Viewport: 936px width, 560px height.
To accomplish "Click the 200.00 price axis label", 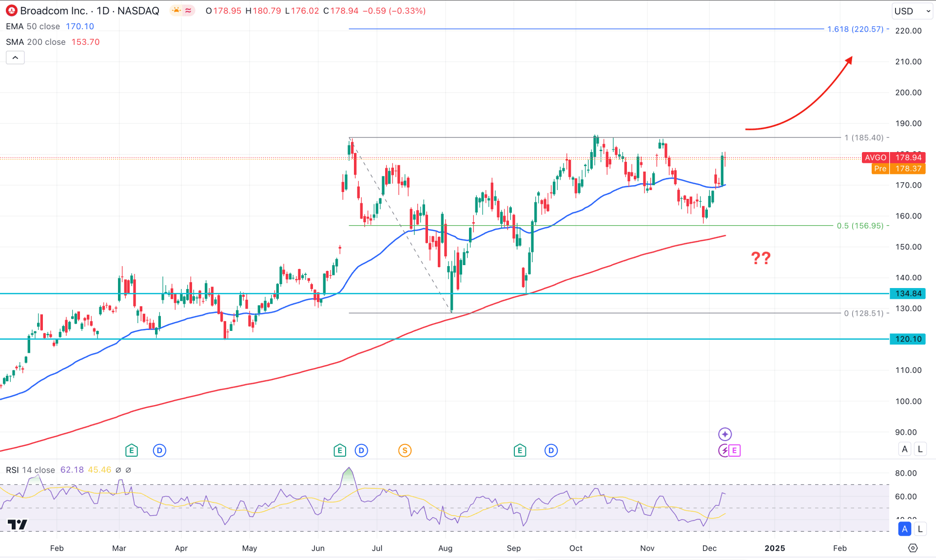I will point(908,93).
